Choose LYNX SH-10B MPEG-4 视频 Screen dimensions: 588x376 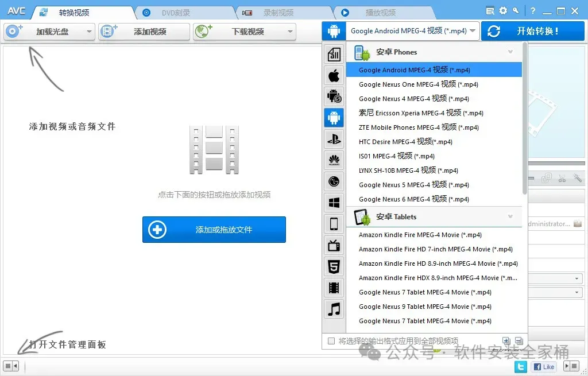(434, 170)
